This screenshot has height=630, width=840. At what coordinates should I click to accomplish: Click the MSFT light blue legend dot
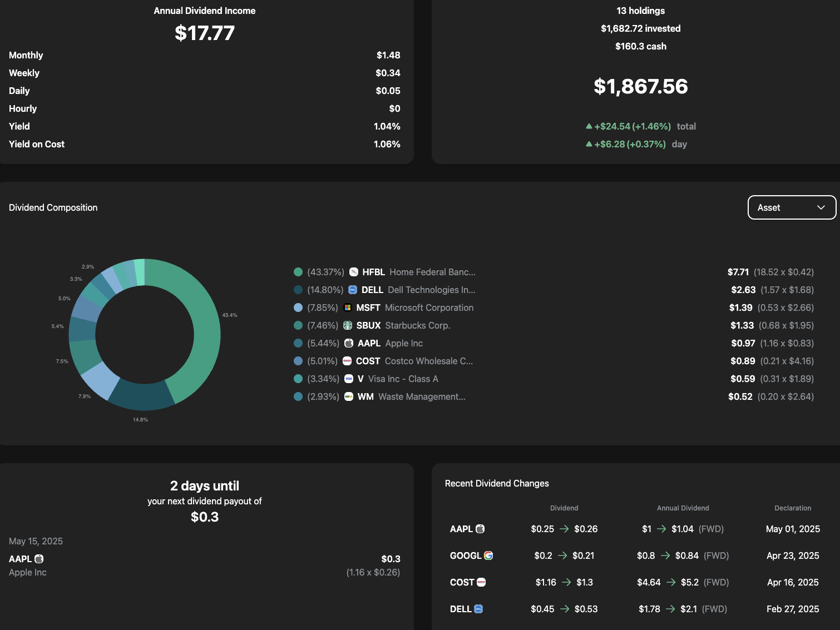pyautogui.click(x=298, y=307)
